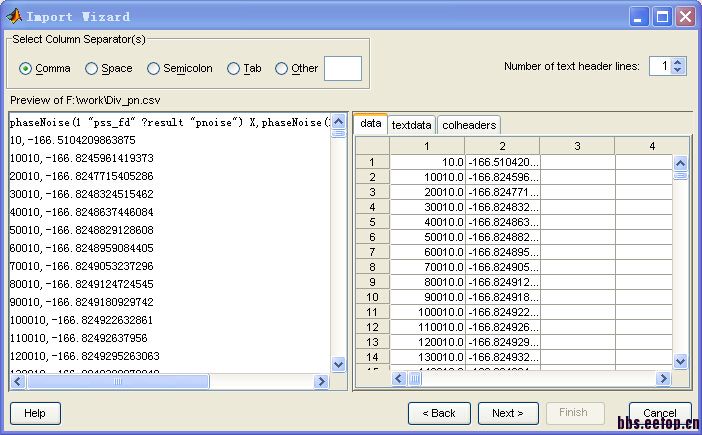Go to the Next wizard step
The width and height of the screenshot is (702, 435).
[508, 413]
